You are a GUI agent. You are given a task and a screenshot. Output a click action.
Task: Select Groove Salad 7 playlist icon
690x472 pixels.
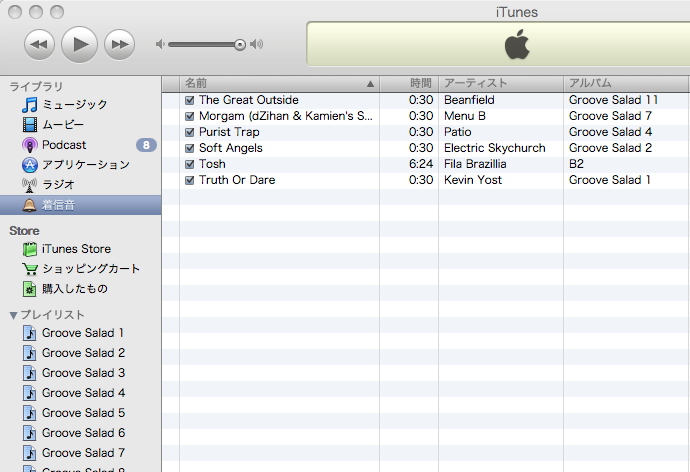coord(29,453)
